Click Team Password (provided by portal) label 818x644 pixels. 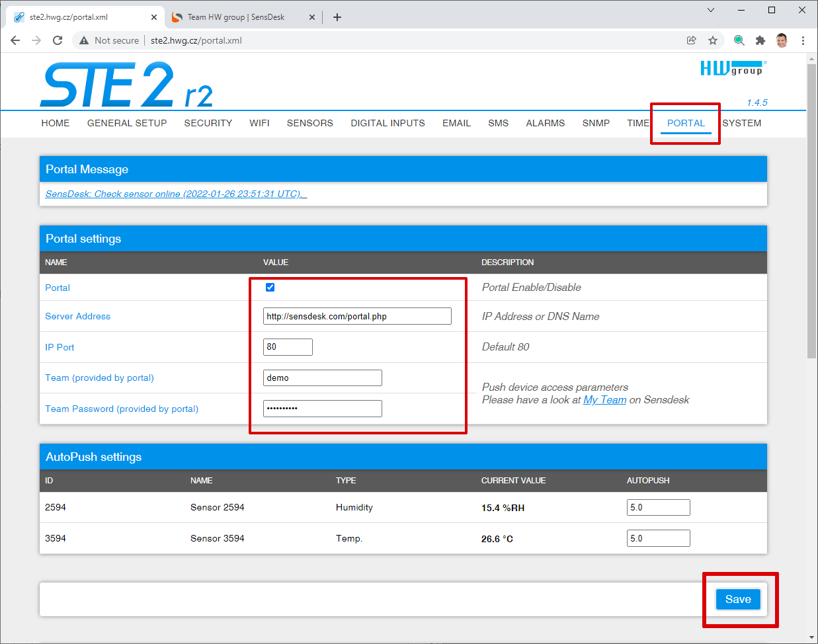tap(122, 409)
